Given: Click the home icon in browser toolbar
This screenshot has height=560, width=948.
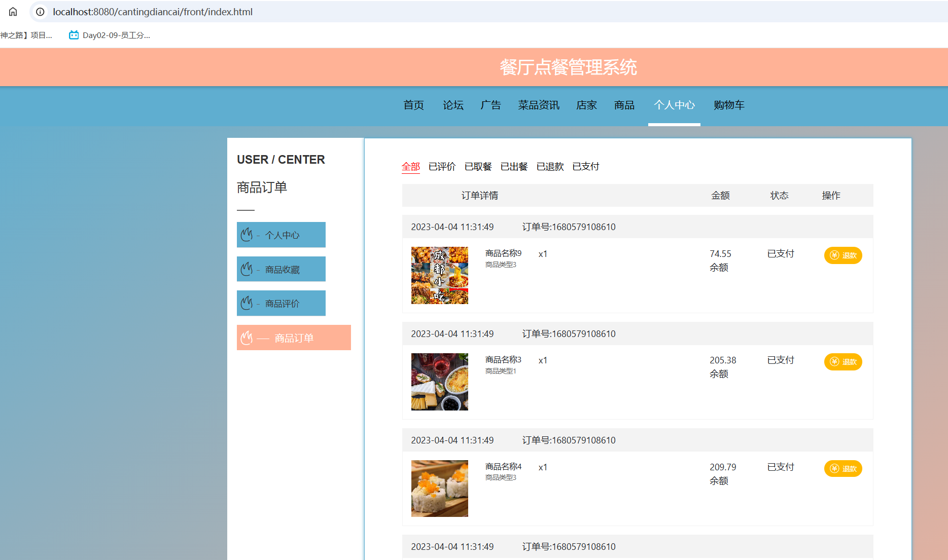Looking at the screenshot, I should click(12, 11).
